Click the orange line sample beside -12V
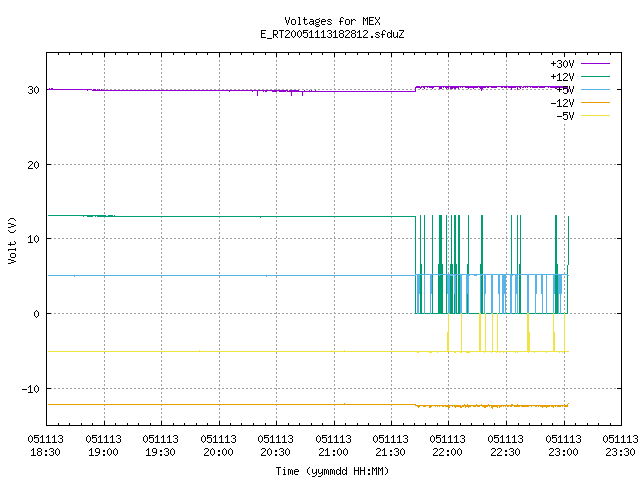Viewport: 640px width, 480px height. 595,102
